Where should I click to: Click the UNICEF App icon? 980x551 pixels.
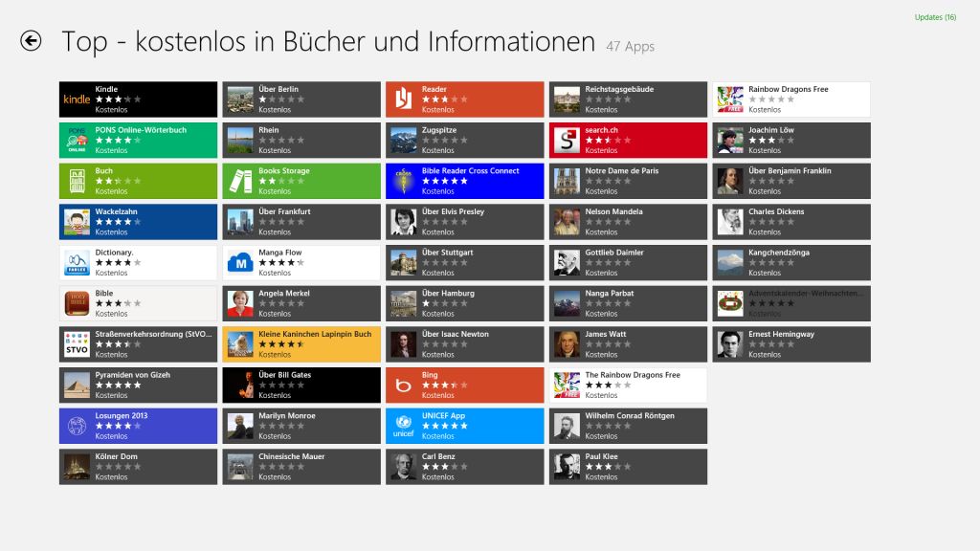[x=404, y=426]
